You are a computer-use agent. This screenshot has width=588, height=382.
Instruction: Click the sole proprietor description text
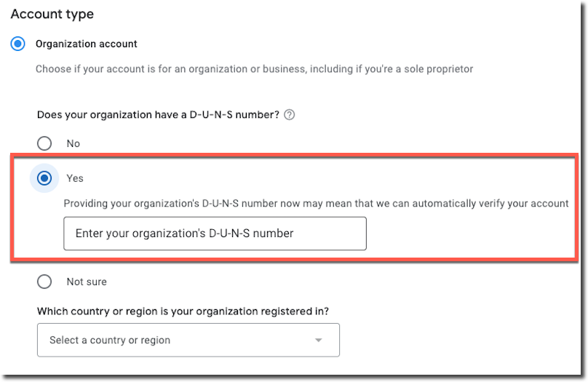(254, 69)
